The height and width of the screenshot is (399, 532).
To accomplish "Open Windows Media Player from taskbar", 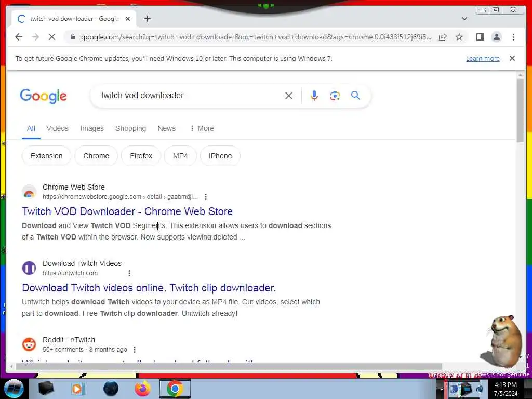I will pyautogui.click(x=77, y=389).
